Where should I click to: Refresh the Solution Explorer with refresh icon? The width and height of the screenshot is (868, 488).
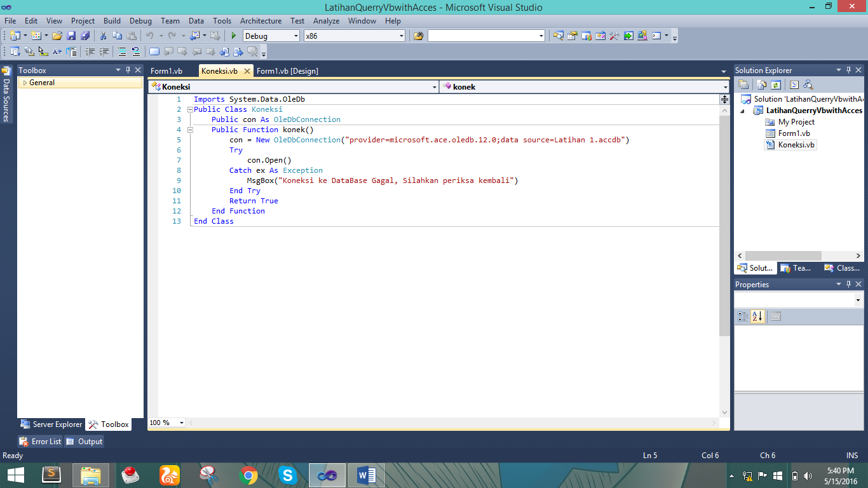point(776,85)
